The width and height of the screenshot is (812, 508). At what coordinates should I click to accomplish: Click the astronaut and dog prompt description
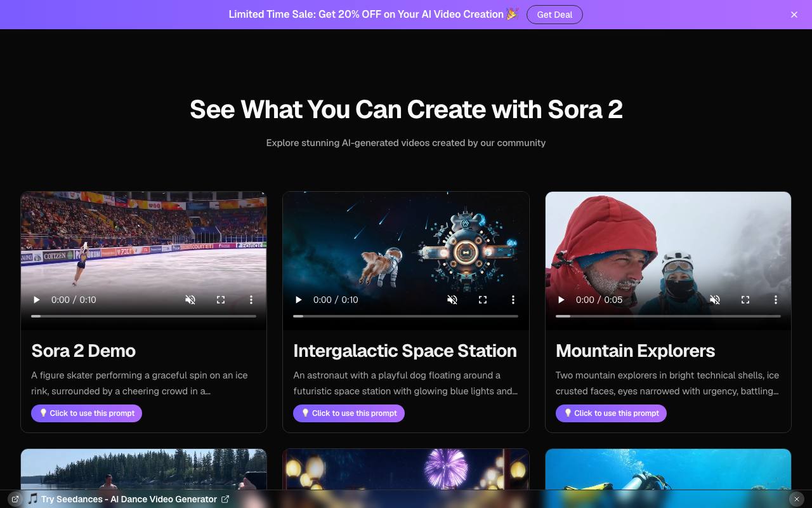pos(405,383)
